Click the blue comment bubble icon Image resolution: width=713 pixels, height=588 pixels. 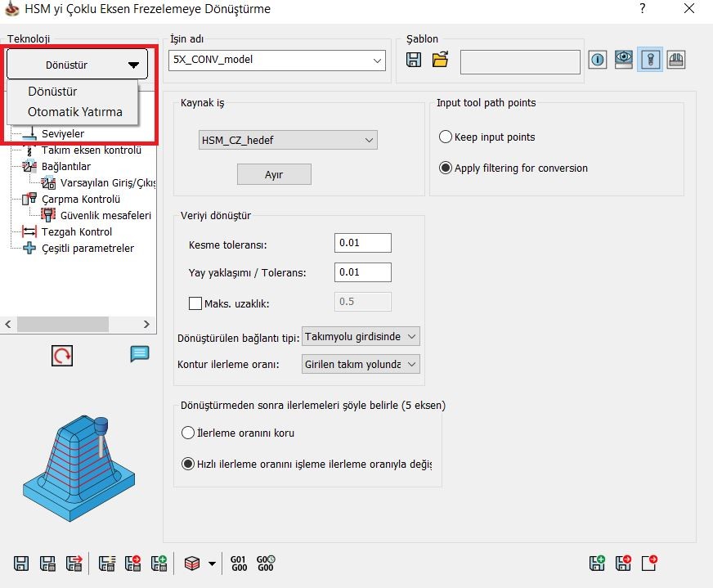click(140, 354)
